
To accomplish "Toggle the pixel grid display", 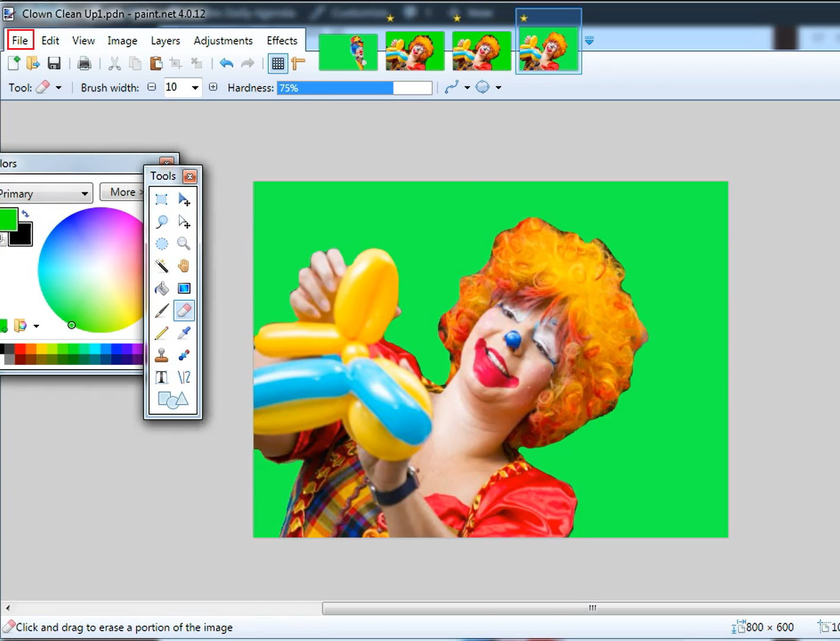I will tap(278, 63).
